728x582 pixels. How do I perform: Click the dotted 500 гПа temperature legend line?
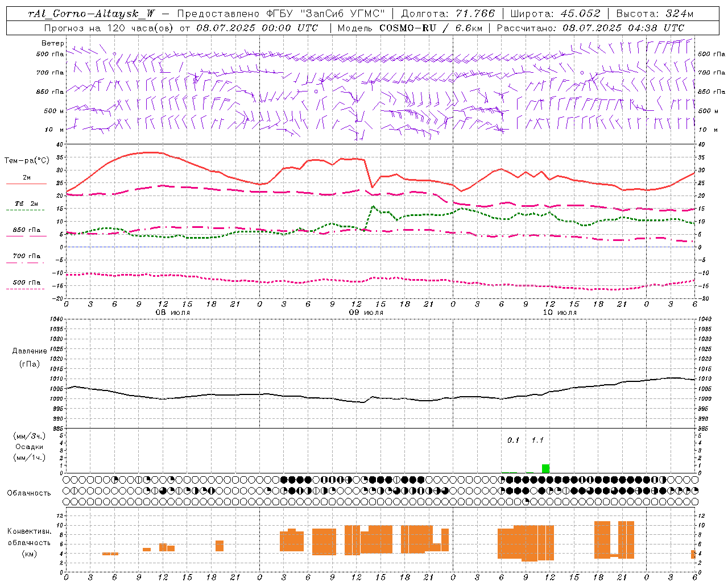point(26,289)
